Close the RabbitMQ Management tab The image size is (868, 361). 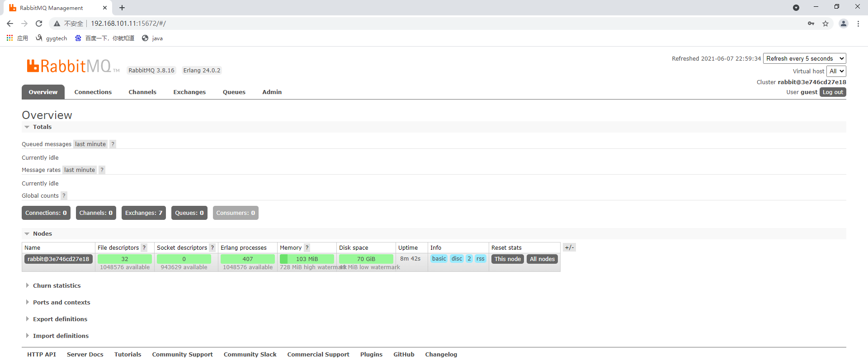(105, 8)
